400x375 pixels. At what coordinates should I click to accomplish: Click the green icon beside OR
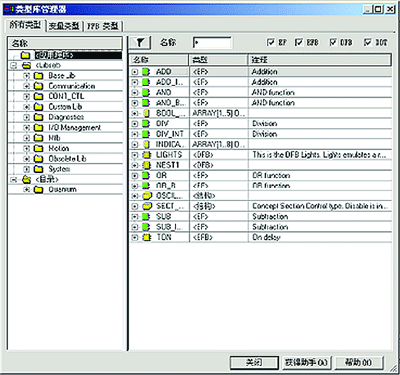[x=146, y=175]
